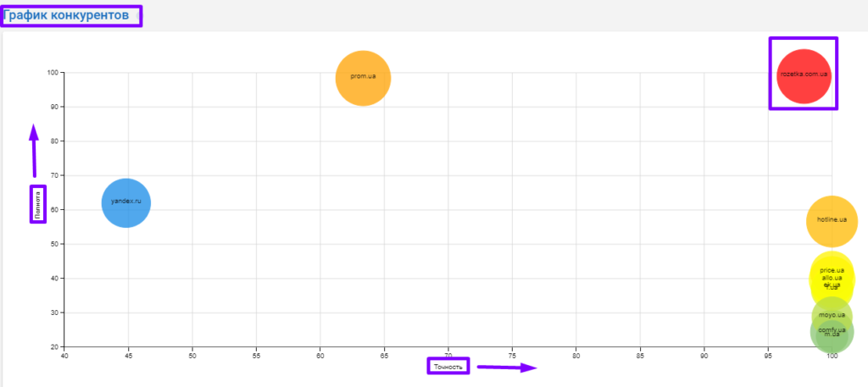868x387 pixels.
Task: Click the 100 tick on the vertical axis
Action: (x=52, y=73)
